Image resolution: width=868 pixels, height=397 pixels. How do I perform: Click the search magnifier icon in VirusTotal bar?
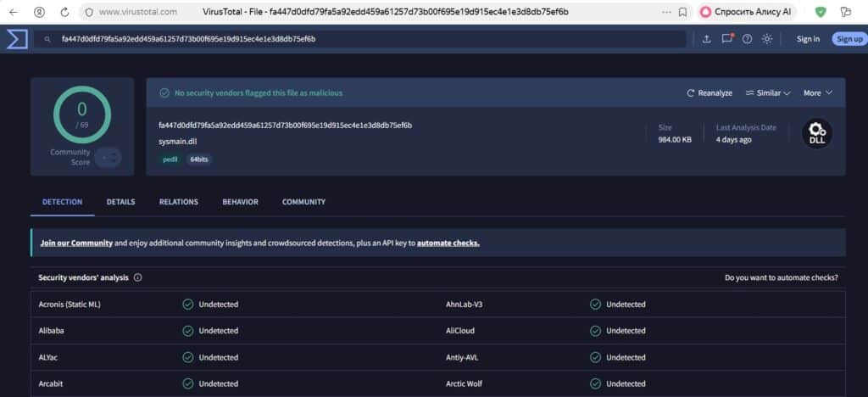point(47,39)
